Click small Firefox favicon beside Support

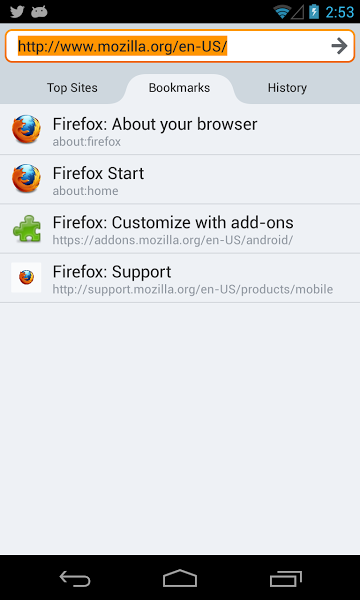pos(26,277)
